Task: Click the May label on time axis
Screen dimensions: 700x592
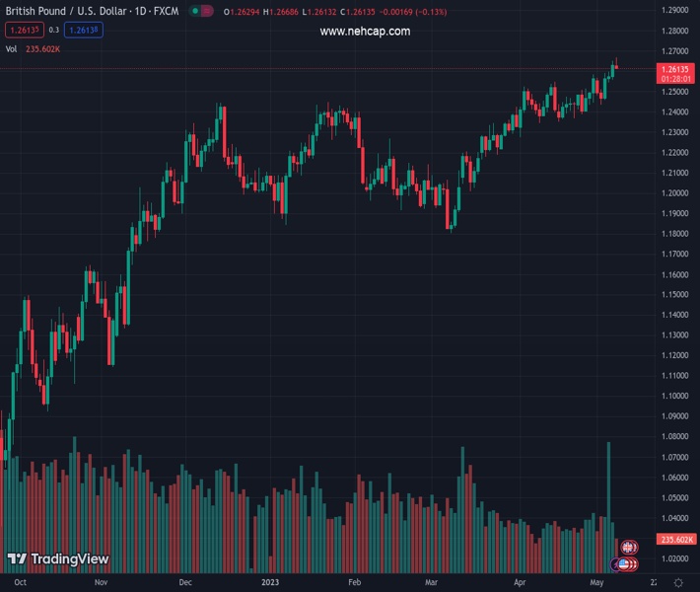Action: click(x=595, y=583)
